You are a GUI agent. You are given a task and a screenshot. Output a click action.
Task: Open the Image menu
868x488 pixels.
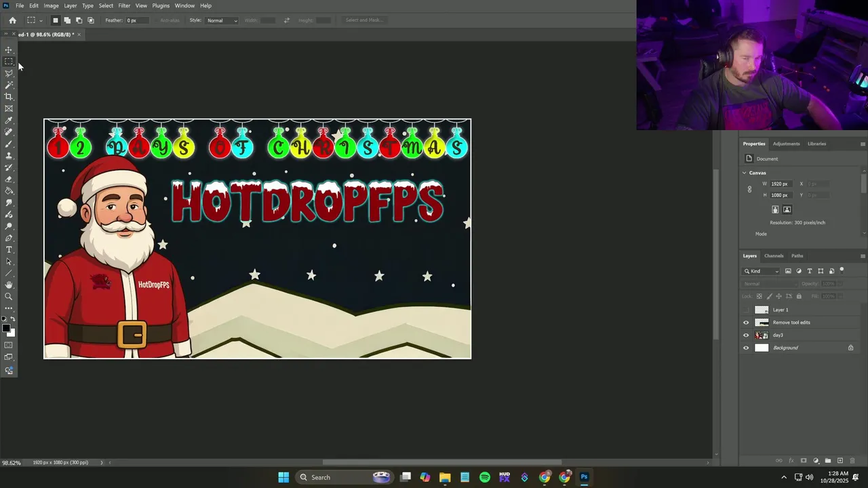coord(52,5)
